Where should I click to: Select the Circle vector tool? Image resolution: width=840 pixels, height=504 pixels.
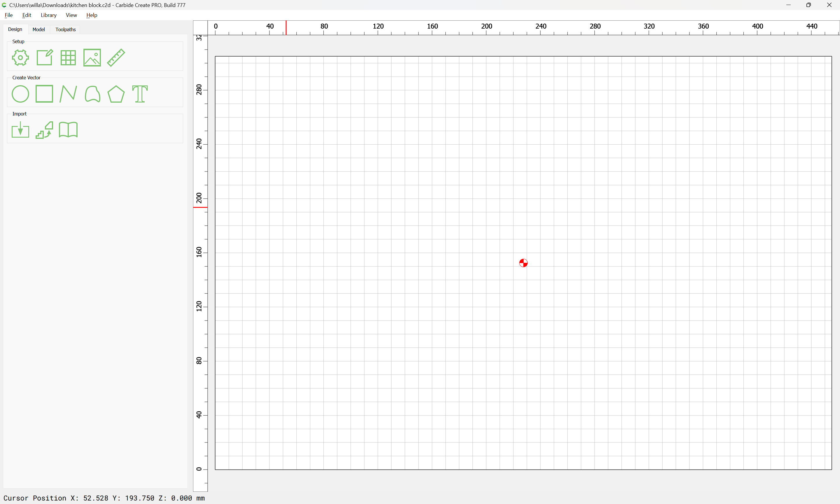click(20, 94)
